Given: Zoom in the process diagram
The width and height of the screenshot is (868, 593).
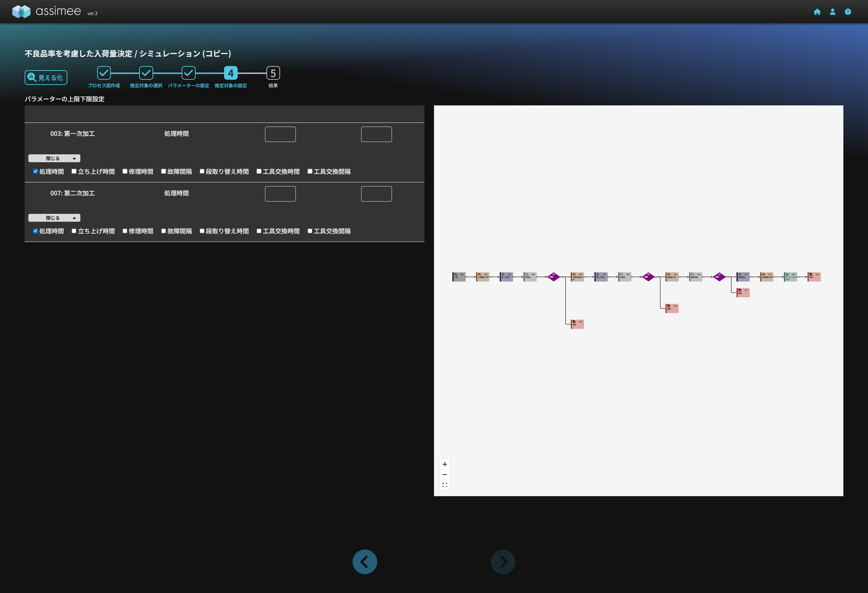Looking at the screenshot, I should point(445,464).
